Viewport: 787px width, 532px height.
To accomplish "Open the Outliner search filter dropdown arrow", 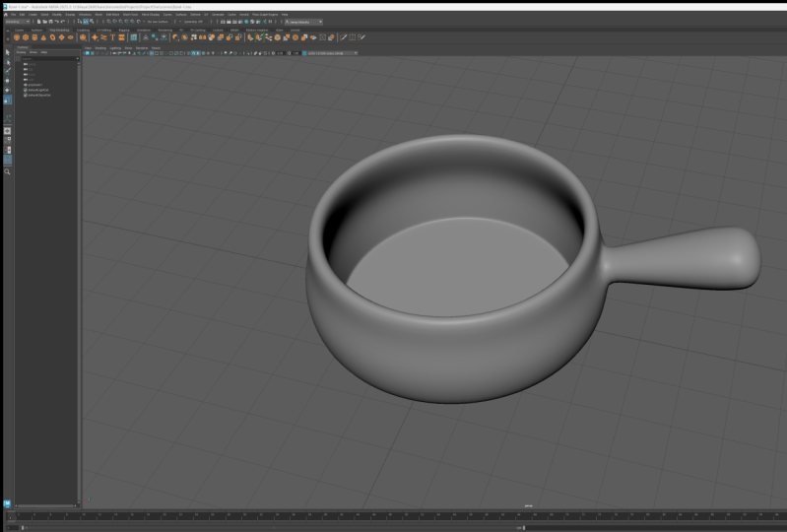I will pyautogui.click(x=77, y=59).
